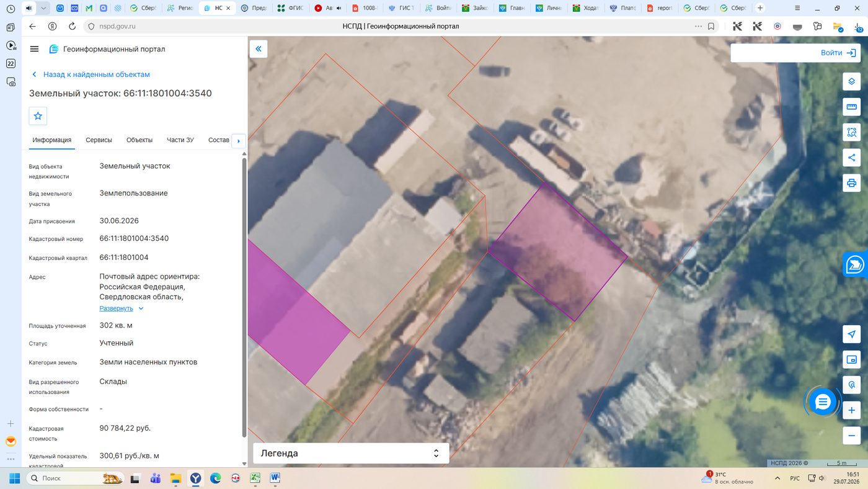This screenshot has width=868, height=489.
Task: Zoom in with the plus button
Action: point(851,410)
